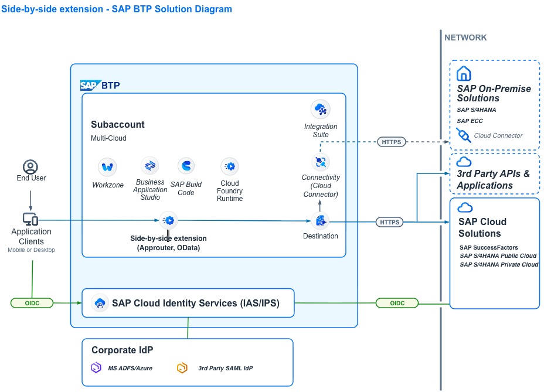Viewport: 544px width, 392px height.
Task: Click the on-premise Cloud Connector plug icon
Action: (463, 135)
